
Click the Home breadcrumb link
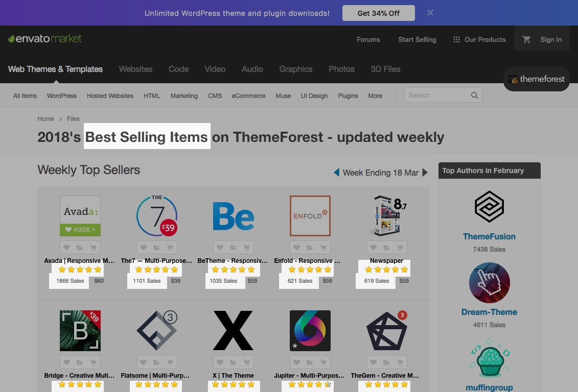pyautogui.click(x=45, y=119)
